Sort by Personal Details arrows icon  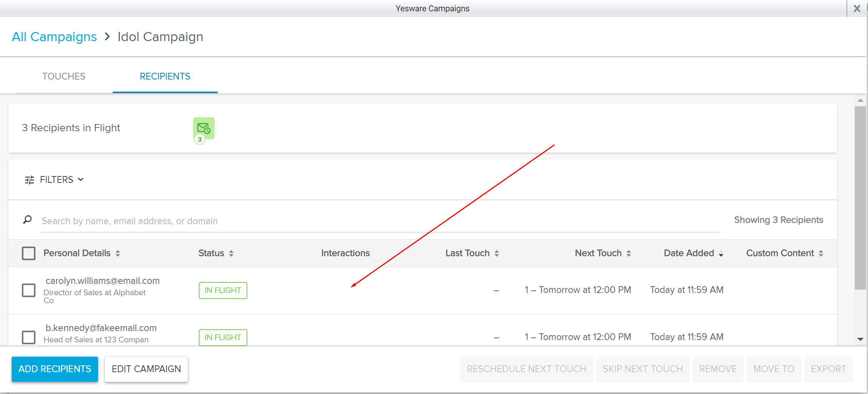click(118, 253)
